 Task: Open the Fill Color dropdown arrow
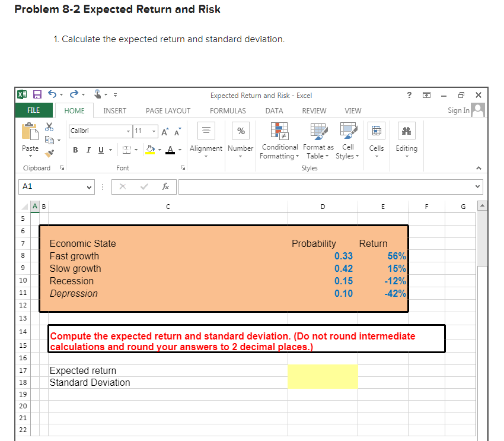click(160, 150)
